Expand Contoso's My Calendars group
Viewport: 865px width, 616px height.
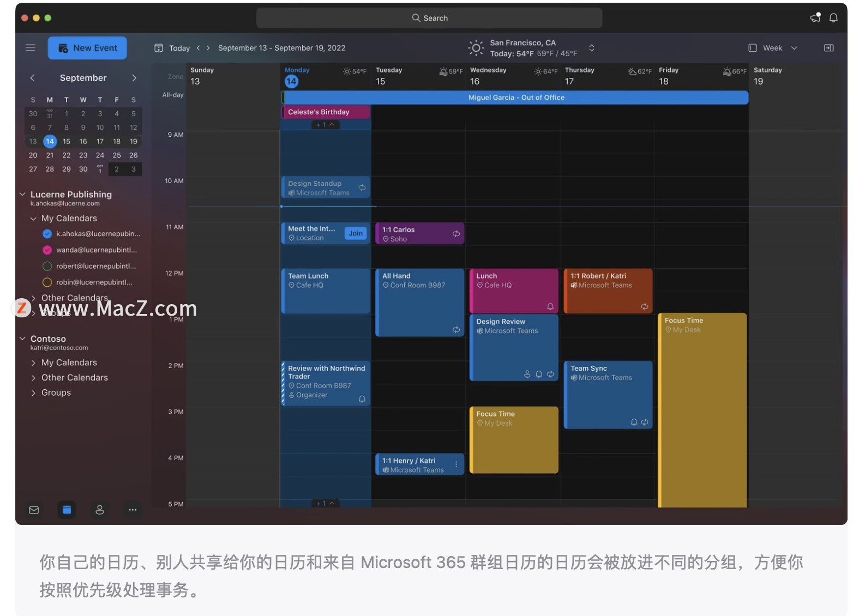tap(33, 363)
